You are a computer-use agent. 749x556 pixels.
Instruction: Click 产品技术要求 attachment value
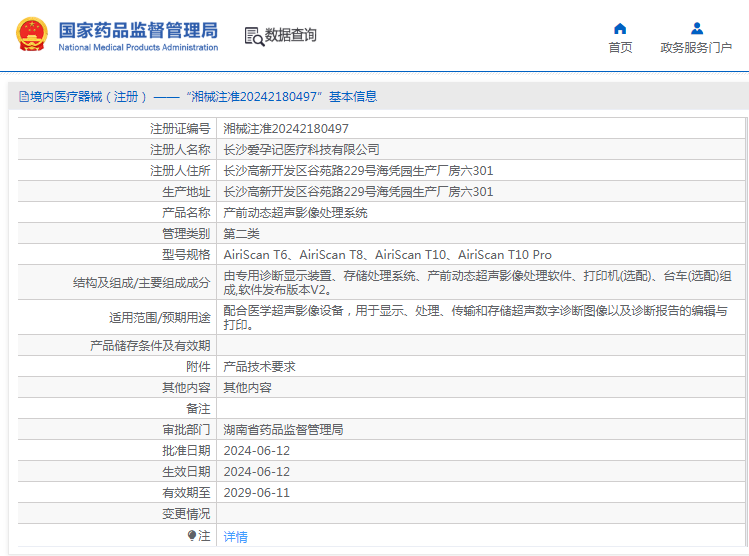[x=259, y=367]
